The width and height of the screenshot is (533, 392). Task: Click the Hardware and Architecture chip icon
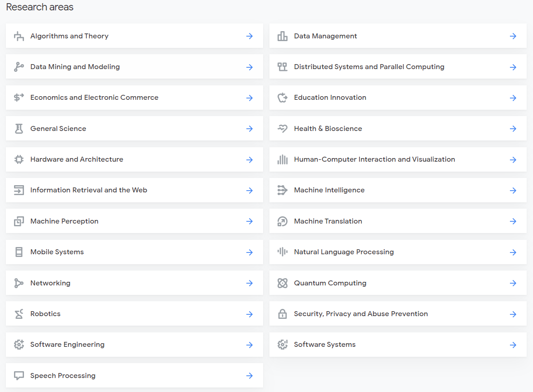tap(19, 159)
